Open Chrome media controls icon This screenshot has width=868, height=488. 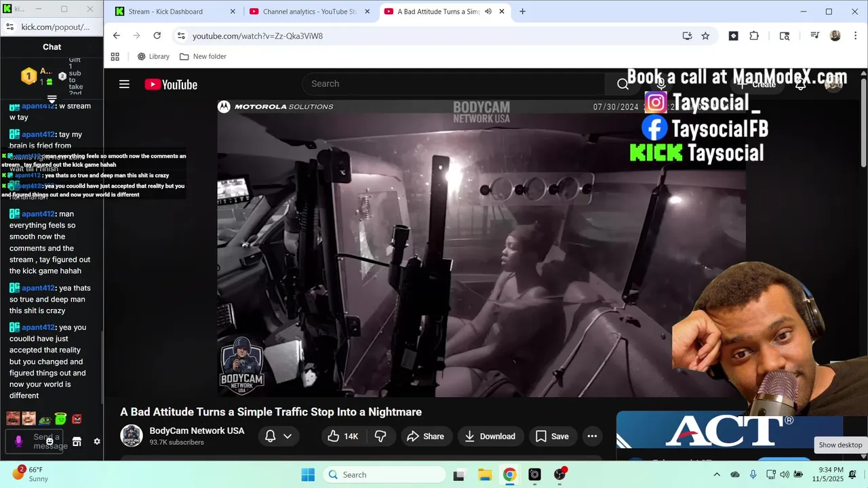tap(815, 36)
